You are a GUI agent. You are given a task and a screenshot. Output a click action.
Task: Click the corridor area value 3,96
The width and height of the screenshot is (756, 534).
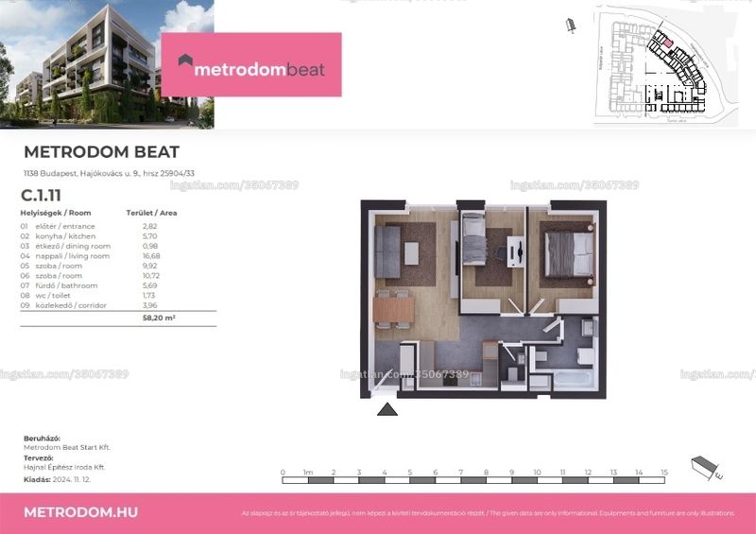(x=150, y=305)
